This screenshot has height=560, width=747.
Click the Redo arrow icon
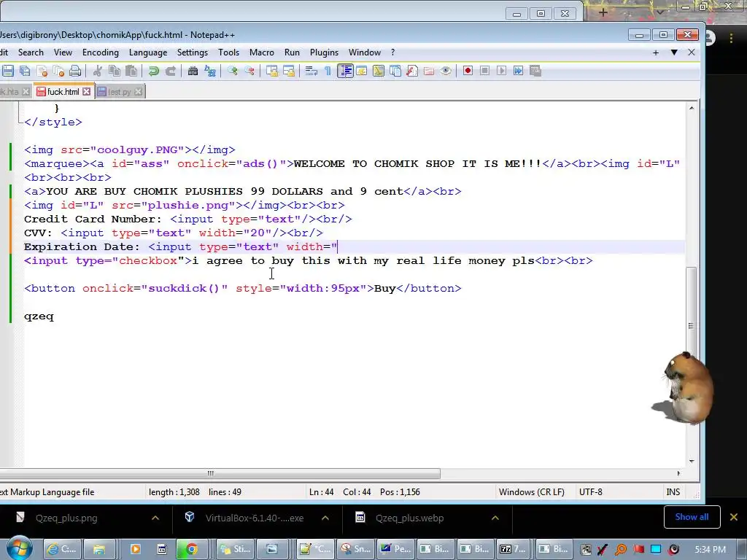170,71
